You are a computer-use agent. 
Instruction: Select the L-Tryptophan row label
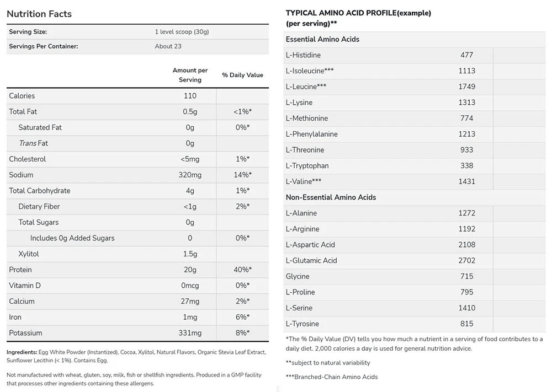coord(307,165)
